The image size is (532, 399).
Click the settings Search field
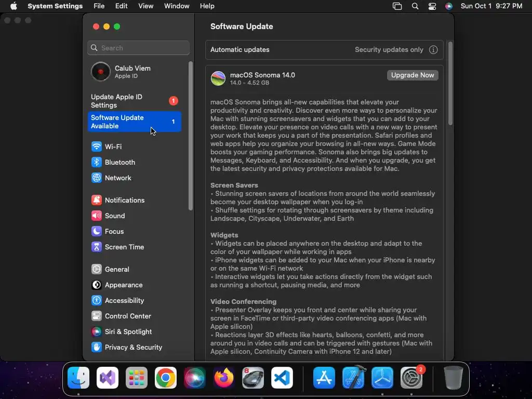(x=138, y=48)
